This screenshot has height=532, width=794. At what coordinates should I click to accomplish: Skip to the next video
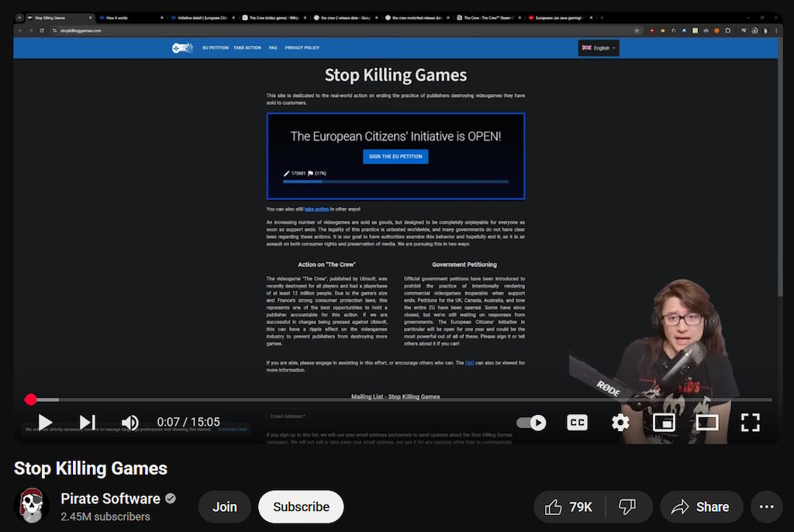[87, 422]
